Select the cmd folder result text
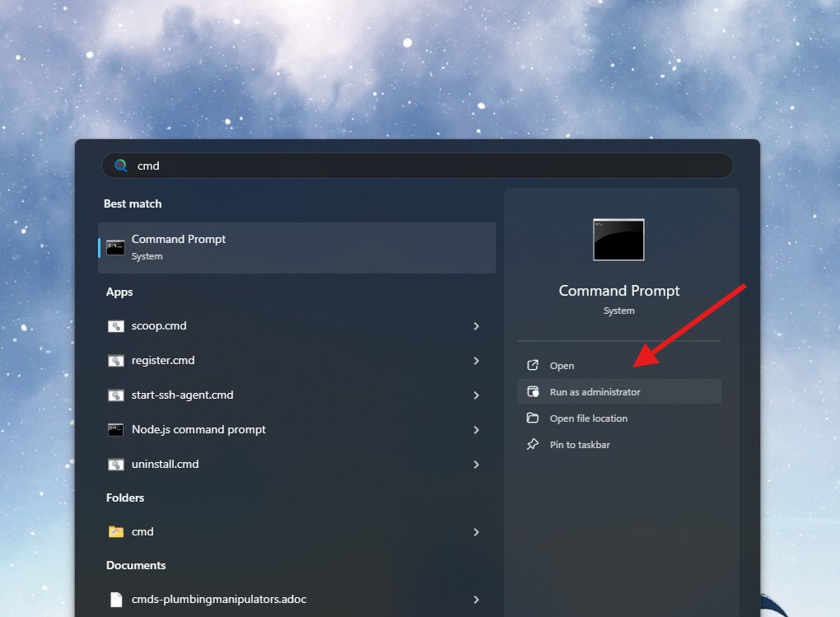 pos(142,532)
